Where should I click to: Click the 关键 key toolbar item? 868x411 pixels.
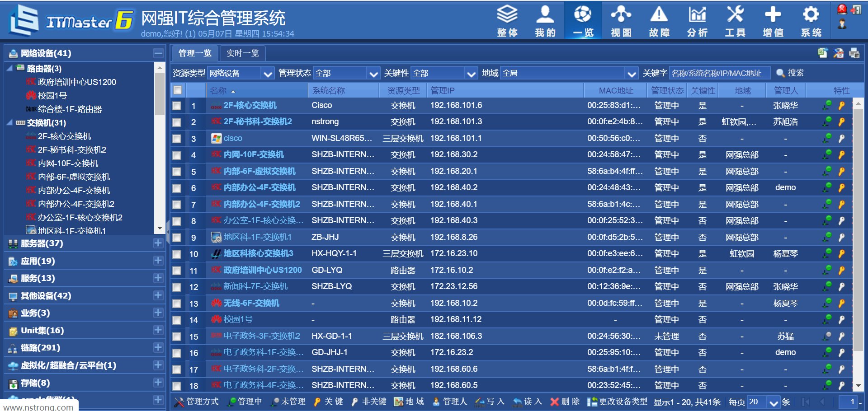pyautogui.click(x=328, y=402)
